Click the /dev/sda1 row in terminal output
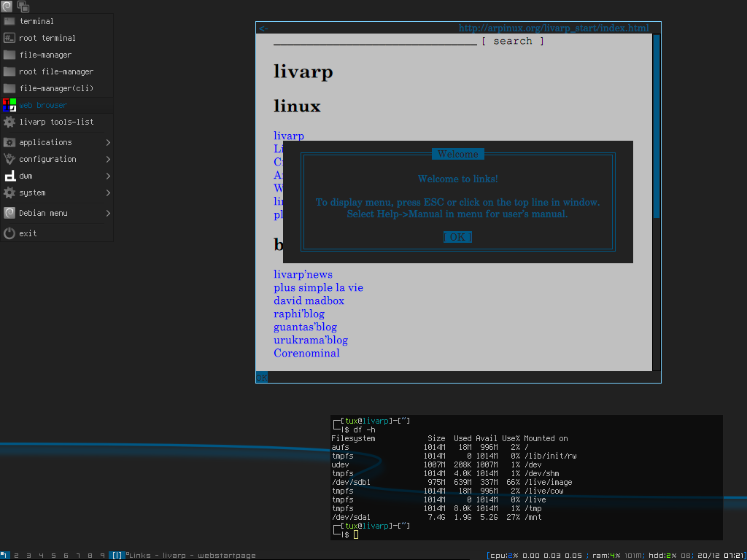The height and width of the screenshot is (560, 747). [436, 517]
